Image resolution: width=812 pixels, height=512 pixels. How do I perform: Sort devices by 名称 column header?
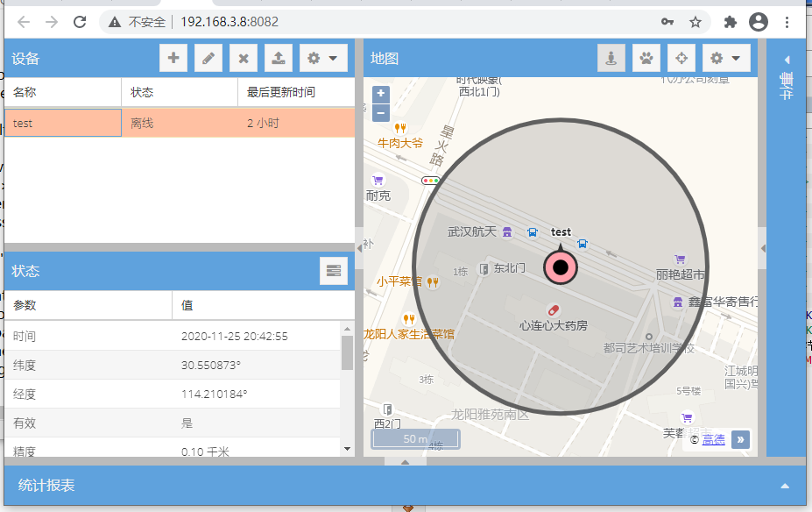[62, 92]
